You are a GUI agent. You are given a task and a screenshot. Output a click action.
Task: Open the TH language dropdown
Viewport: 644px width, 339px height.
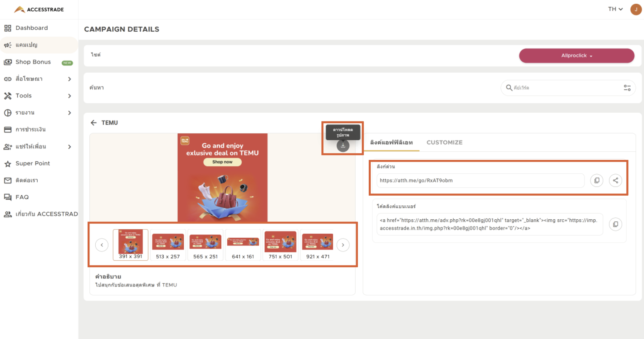point(616,9)
